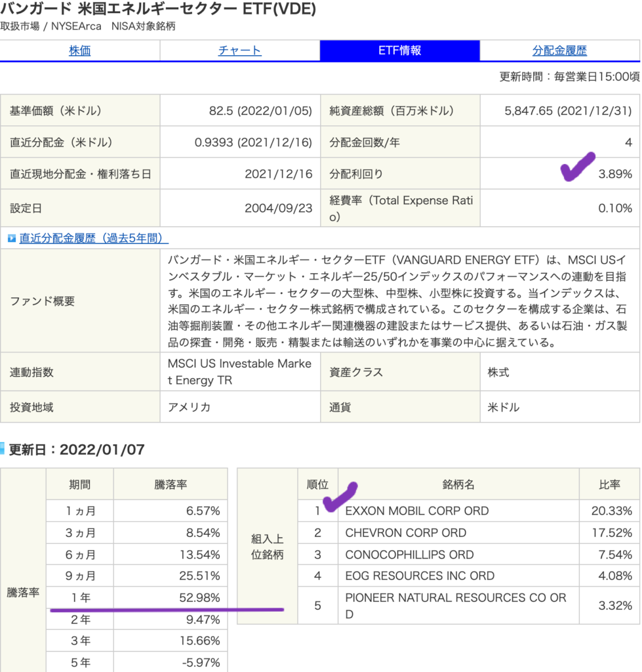The image size is (642, 672).
Task: Click the 7.54% ratio for ConocoPhillips
Action: pos(615,555)
